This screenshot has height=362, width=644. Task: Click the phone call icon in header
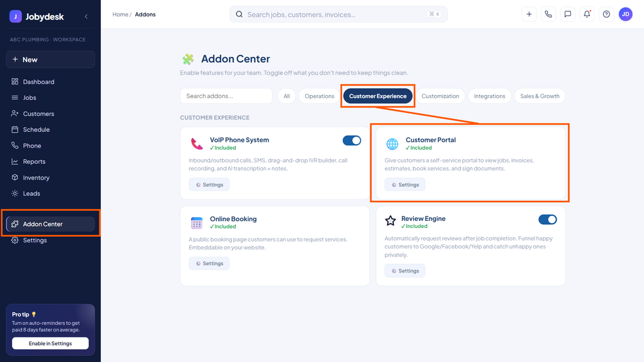pos(548,14)
